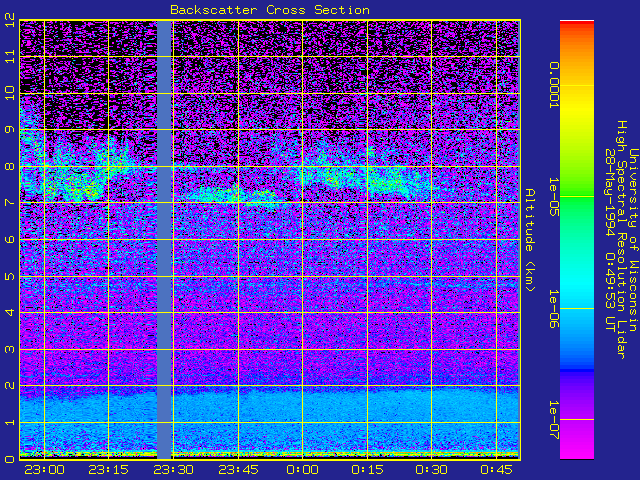Viewport: 640px width, 480px height.
Task: Click altitude label 0 on left axis
Action: [10, 459]
